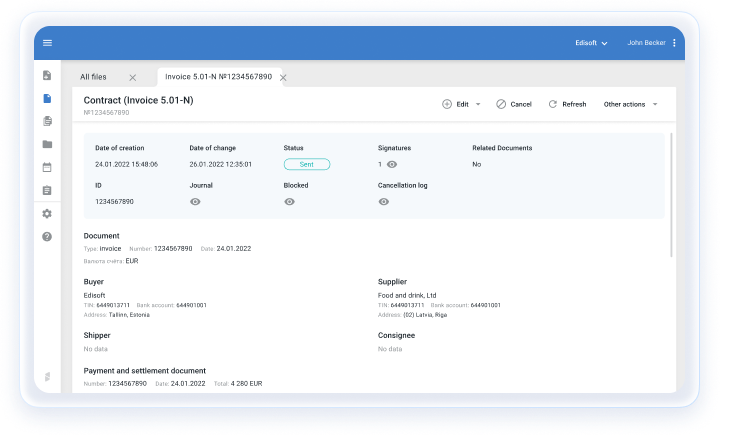The width and height of the screenshot is (731, 447).
Task: Open the kebab menu beside John Becker
Action: (x=674, y=43)
